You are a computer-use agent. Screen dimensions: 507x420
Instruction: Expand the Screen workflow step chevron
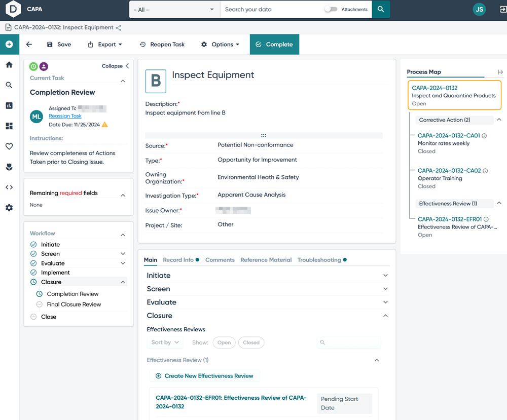(x=123, y=254)
